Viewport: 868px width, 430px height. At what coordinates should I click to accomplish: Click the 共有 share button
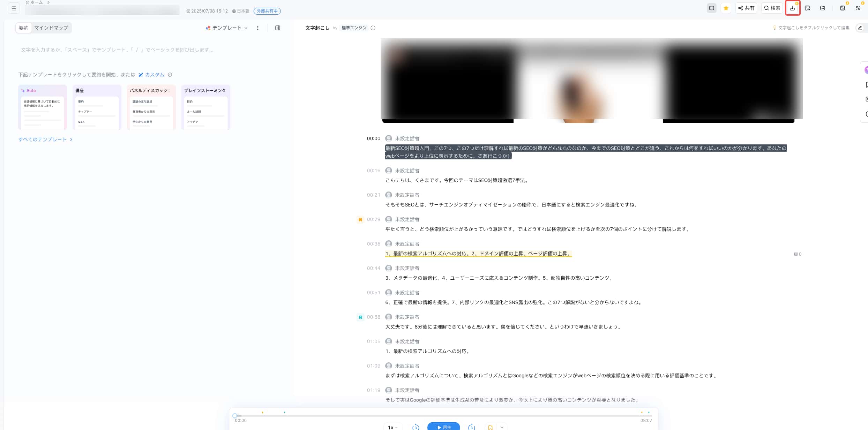(746, 8)
